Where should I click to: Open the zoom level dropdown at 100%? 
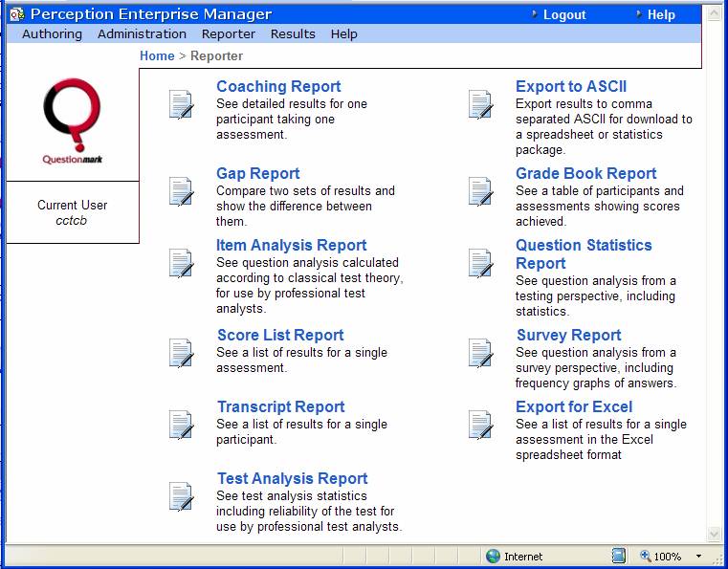click(699, 557)
